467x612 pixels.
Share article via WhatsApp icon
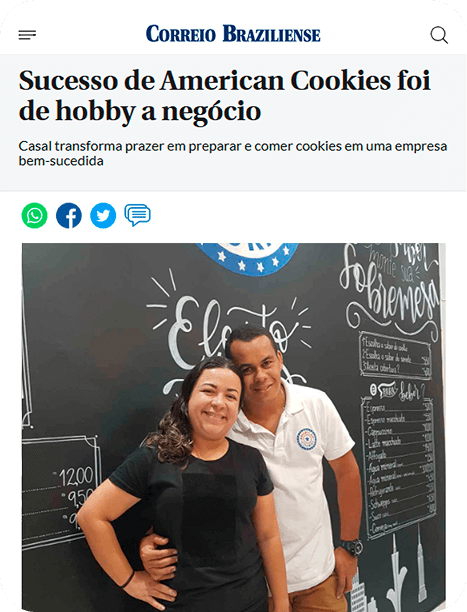34,215
